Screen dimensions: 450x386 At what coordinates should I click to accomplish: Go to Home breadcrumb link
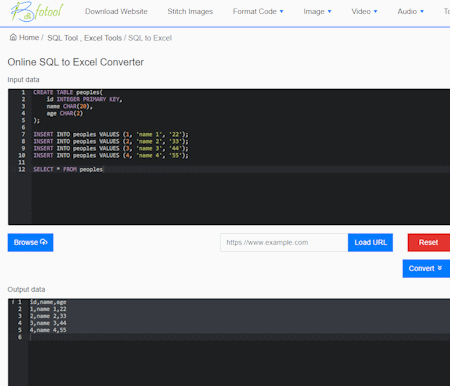[29, 38]
